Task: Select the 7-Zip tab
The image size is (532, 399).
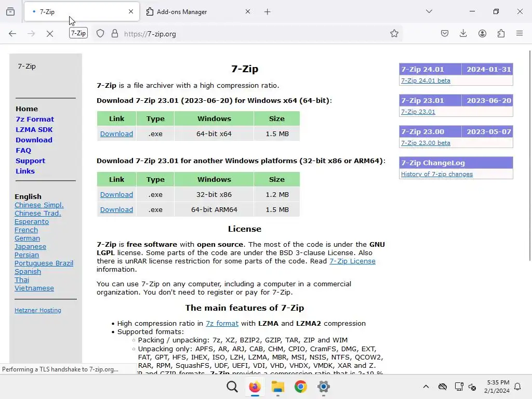Action: pos(82,12)
